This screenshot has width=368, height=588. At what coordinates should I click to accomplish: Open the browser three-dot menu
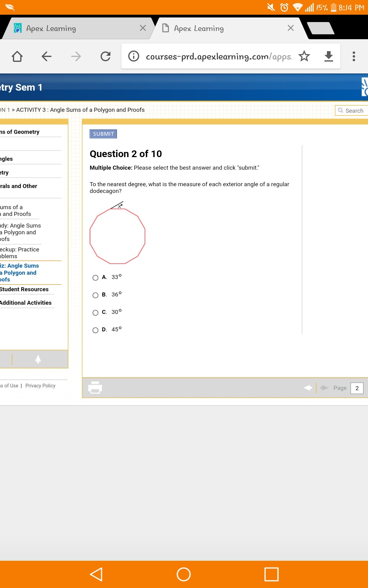click(354, 56)
